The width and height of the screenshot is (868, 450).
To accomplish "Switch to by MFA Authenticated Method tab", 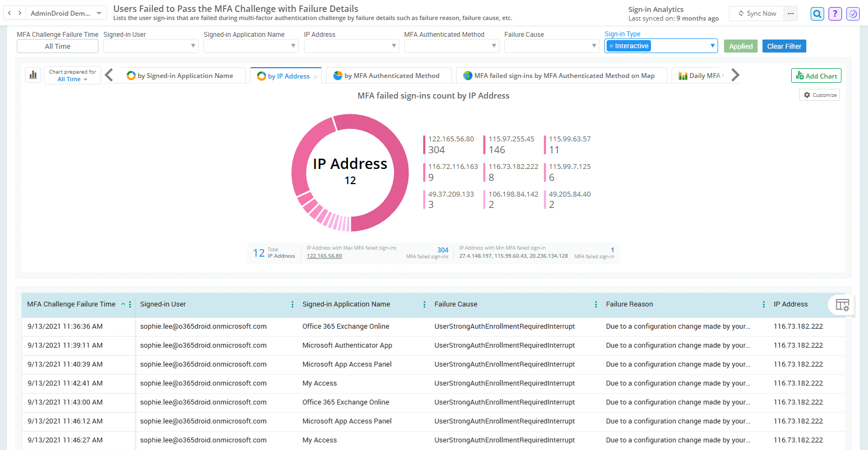I will (x=391, y=76).
